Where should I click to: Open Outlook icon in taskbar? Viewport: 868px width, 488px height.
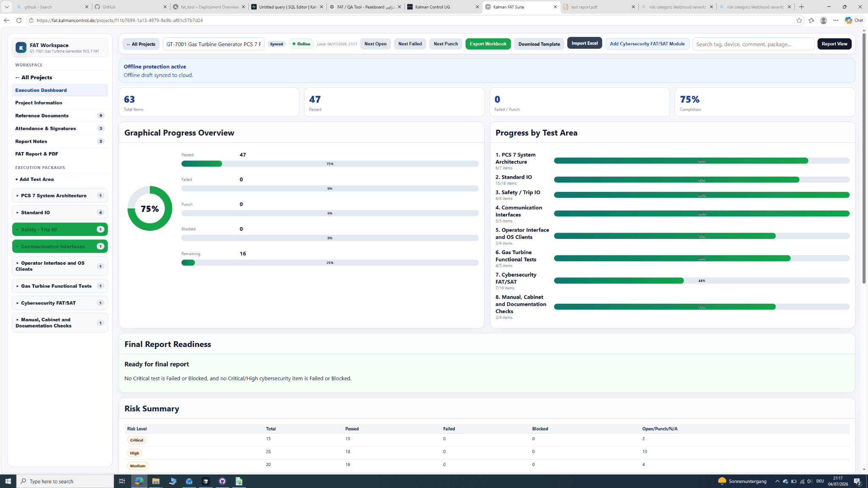tap(189, 481)
